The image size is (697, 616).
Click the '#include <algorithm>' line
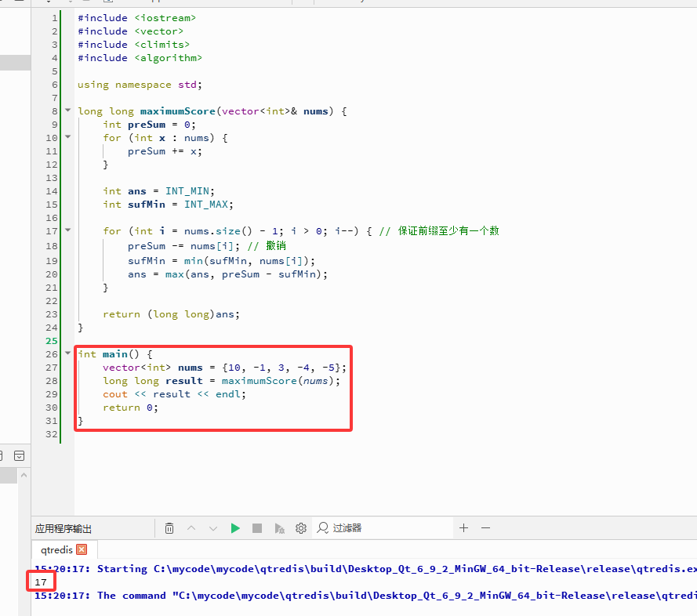pyautogui.click(x=140, y=58)
